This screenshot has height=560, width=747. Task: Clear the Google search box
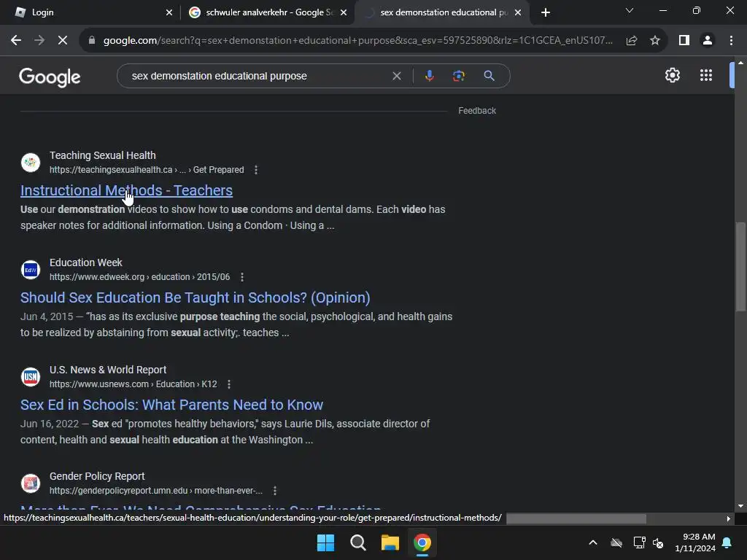click(396, 76)
